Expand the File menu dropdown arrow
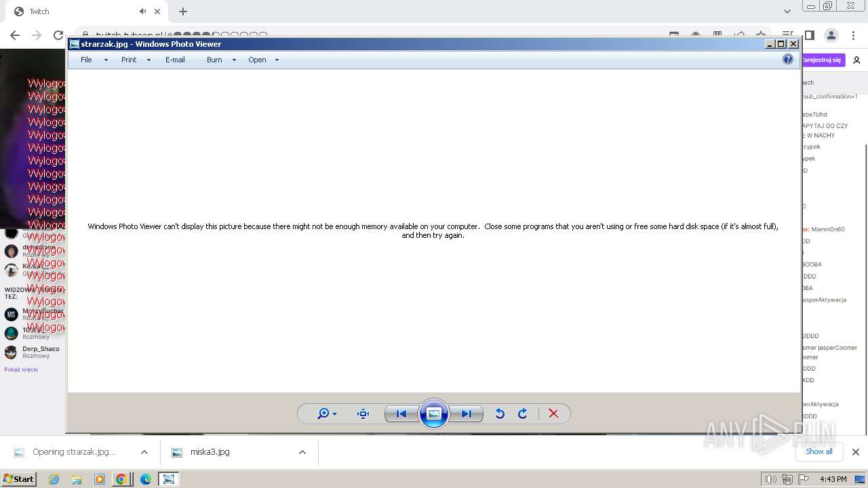 [106, 60]
